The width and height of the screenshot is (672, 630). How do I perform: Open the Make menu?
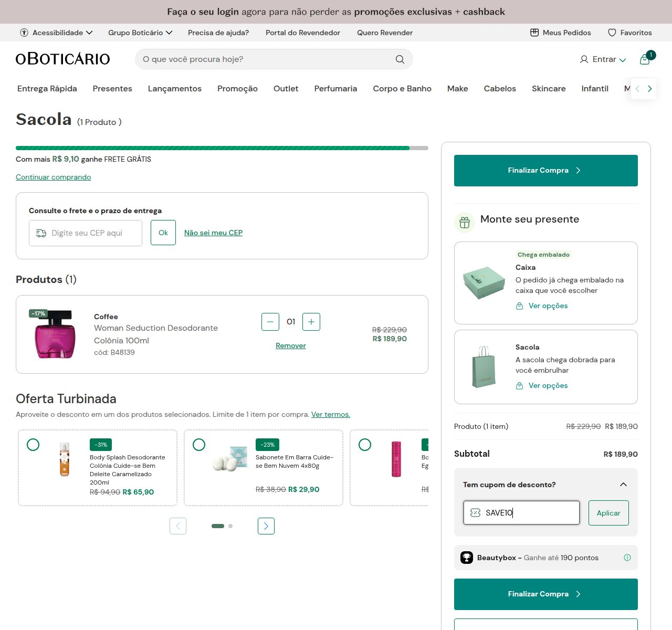pos(458,89)
